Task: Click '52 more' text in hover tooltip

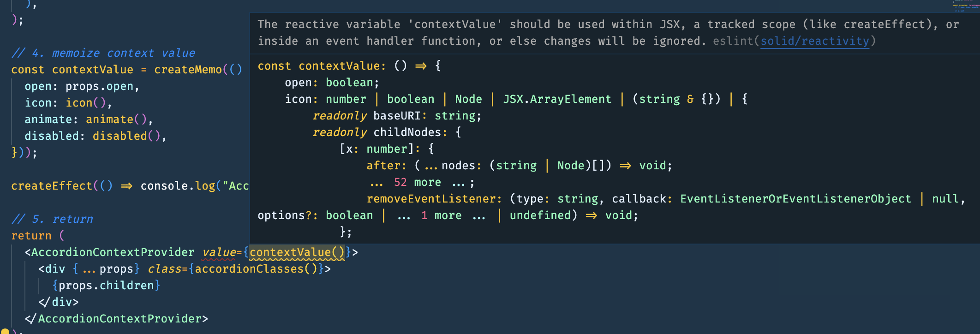Action: point(418,182)
